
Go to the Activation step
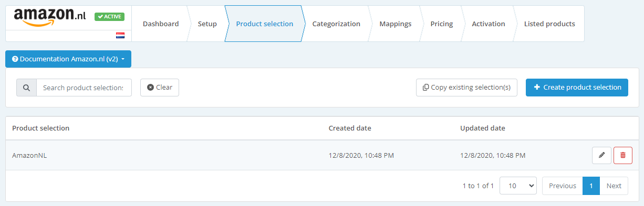(x=488, y=24)
